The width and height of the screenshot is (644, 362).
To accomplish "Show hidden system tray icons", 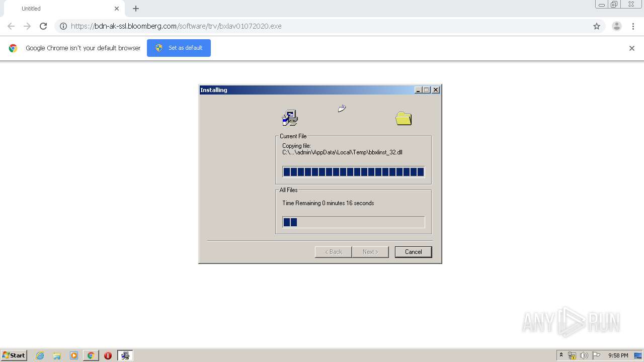I will point(561,355).
